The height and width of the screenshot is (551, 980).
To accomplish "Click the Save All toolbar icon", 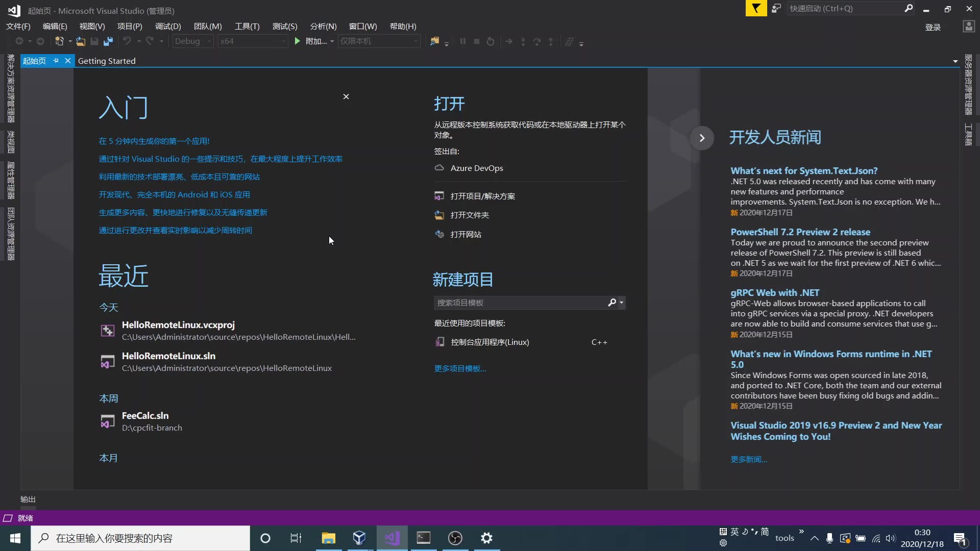I will 108,41.
